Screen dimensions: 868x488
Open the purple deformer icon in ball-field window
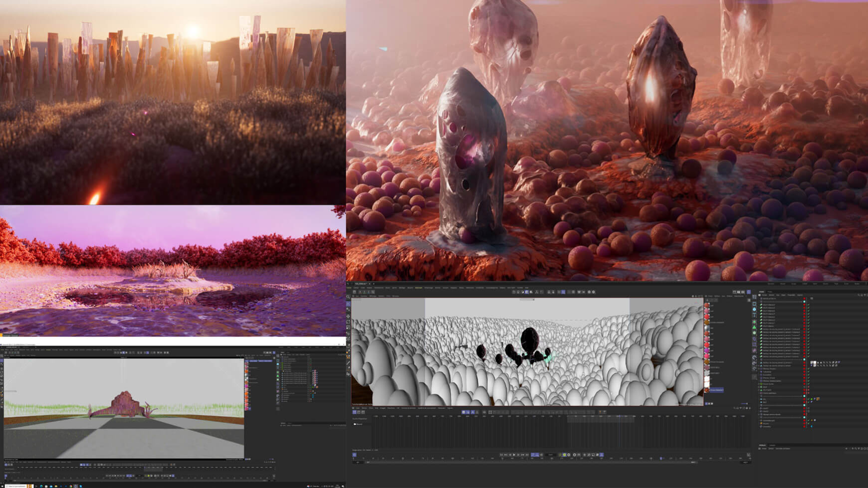[x=754, y=339]
